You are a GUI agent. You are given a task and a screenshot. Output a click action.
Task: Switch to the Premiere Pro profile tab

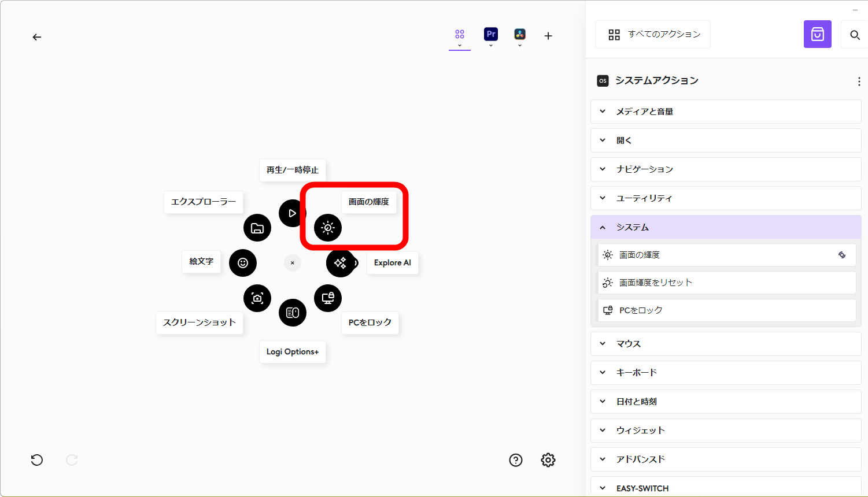tap(491, 35)
